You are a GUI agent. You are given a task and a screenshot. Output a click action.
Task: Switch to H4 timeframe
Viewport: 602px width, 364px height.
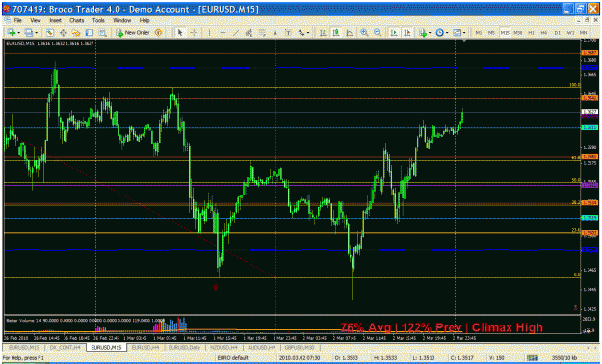pyautogui.click(x=544, y=33)
